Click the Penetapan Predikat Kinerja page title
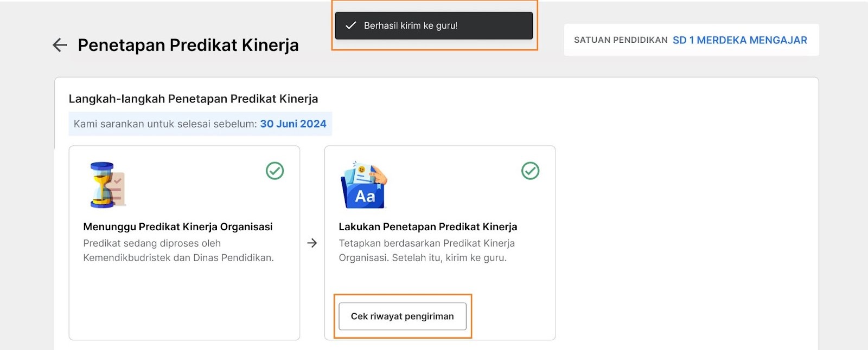Viewport: 868px width, 350px height. point(188,45)
